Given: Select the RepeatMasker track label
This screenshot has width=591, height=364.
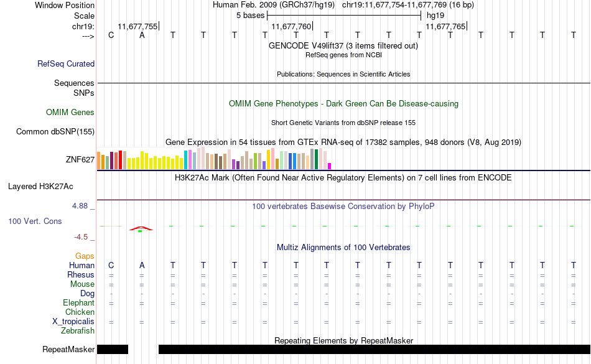Looking at the screenshot, I should pos(68,349).
